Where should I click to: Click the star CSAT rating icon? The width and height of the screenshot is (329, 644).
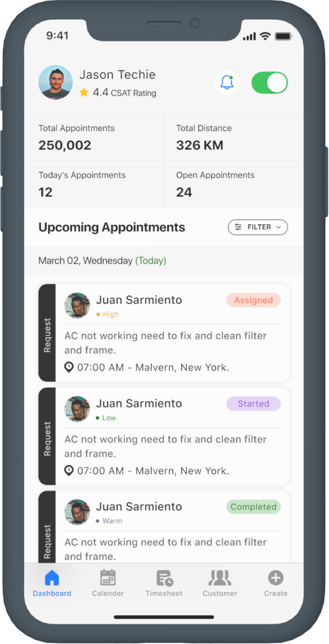pyautogui.click(x=84, y=92)
